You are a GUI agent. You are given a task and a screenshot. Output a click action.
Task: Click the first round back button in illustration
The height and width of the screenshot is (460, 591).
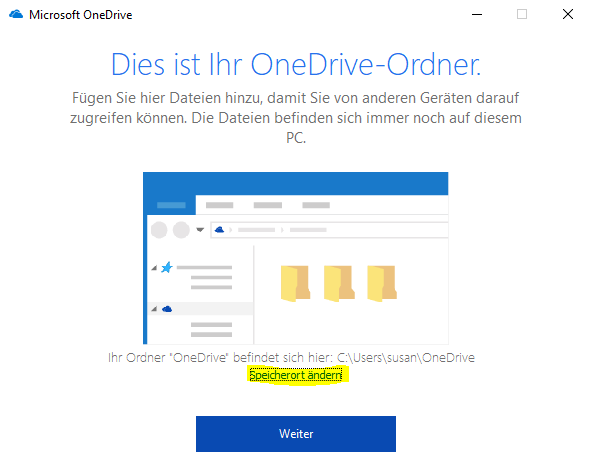pyautogui.click(x=159, y=230)
